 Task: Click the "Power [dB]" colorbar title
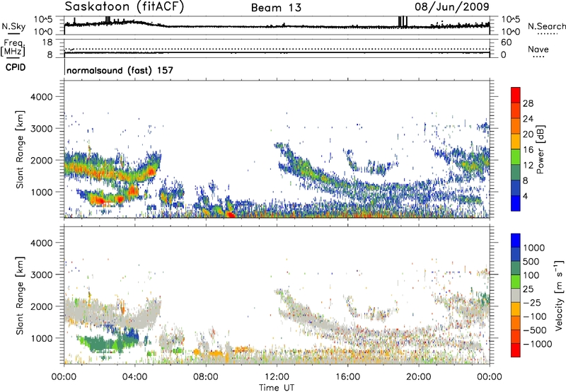pos(540,149)
